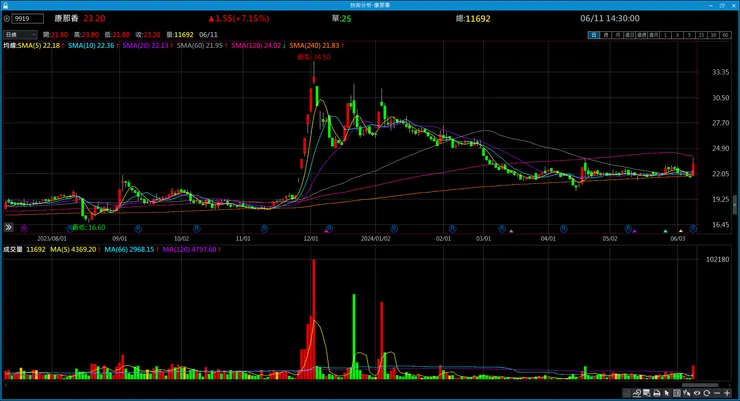Click the SMA(60) 21.95 indicator label
Image resolution: width=740 pixels, height=401 pixels.
(202, 46)
